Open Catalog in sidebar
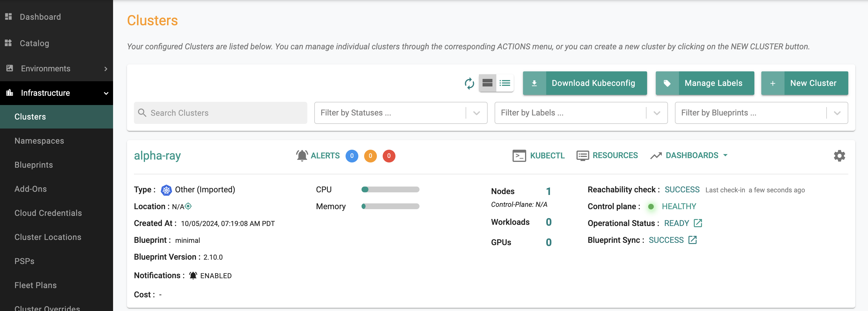Viewport: 868px width, 311px height. tap(34, 43)
